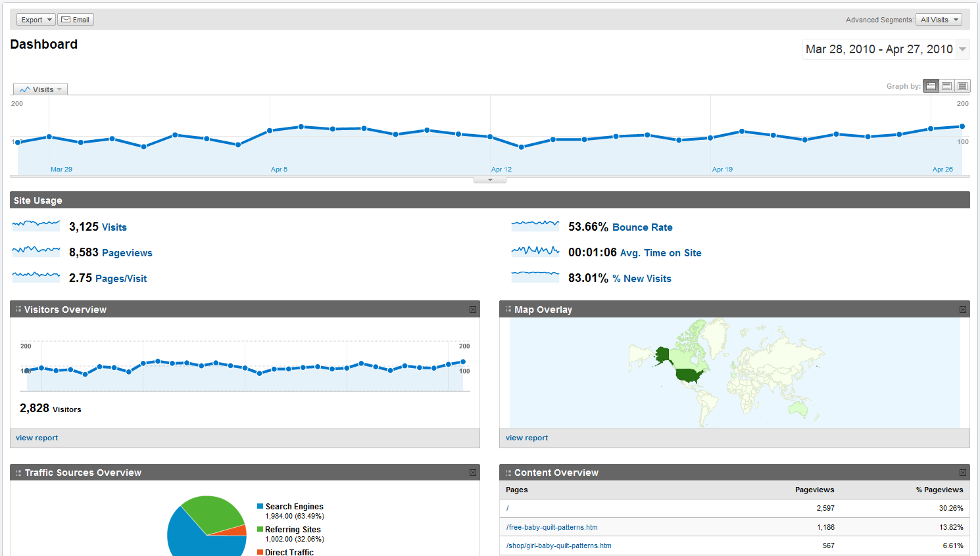The width and height of the screenshot is (980, 556).
Task: Collapse the graph using the bottom arrow handle
Action: pyautogui.click(x=490, y=179)
